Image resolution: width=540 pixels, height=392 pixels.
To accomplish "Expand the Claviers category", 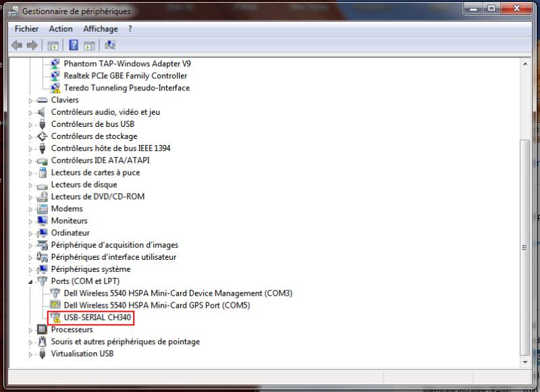I will pos(30,101).
